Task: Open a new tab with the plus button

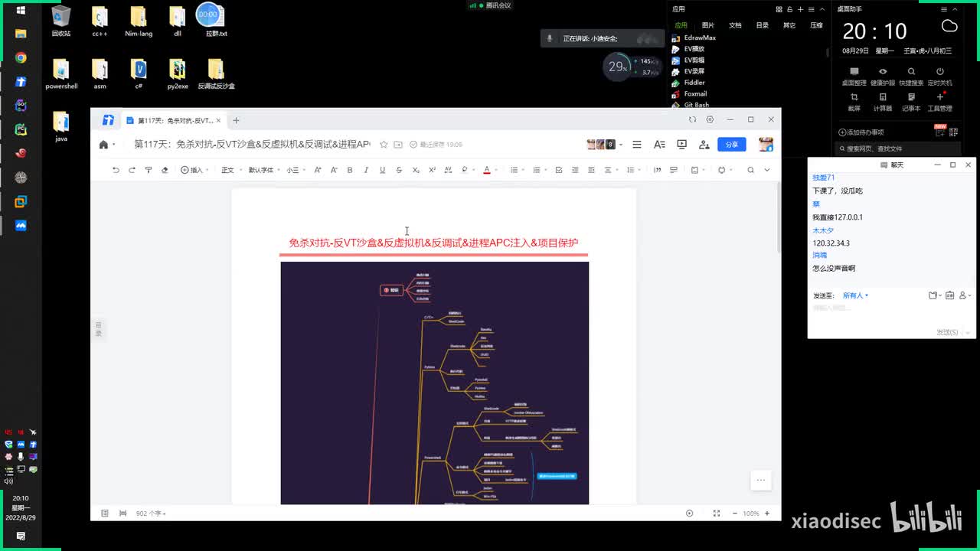Action: coord(236,120)
